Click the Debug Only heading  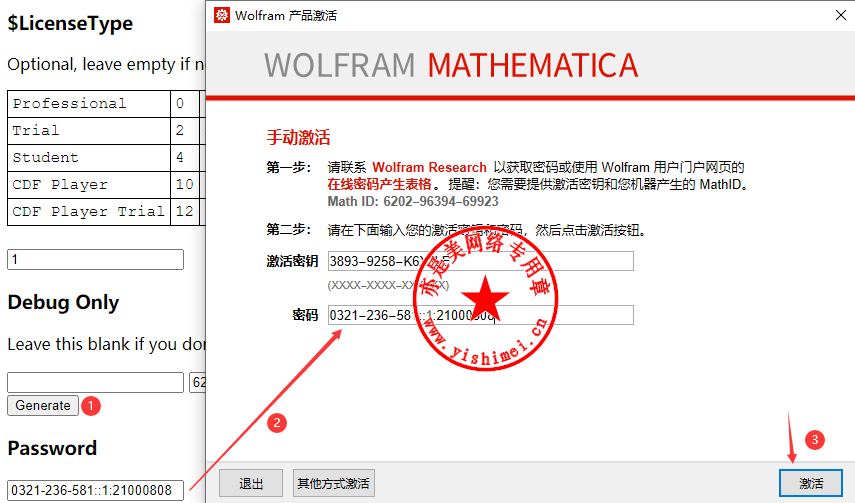tap(63, 302)
